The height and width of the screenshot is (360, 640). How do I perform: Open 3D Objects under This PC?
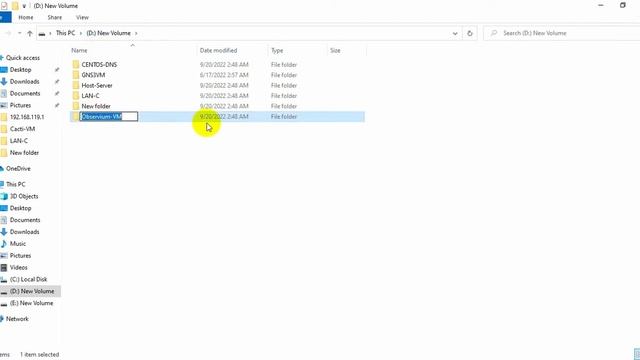(x=24, y=196)
